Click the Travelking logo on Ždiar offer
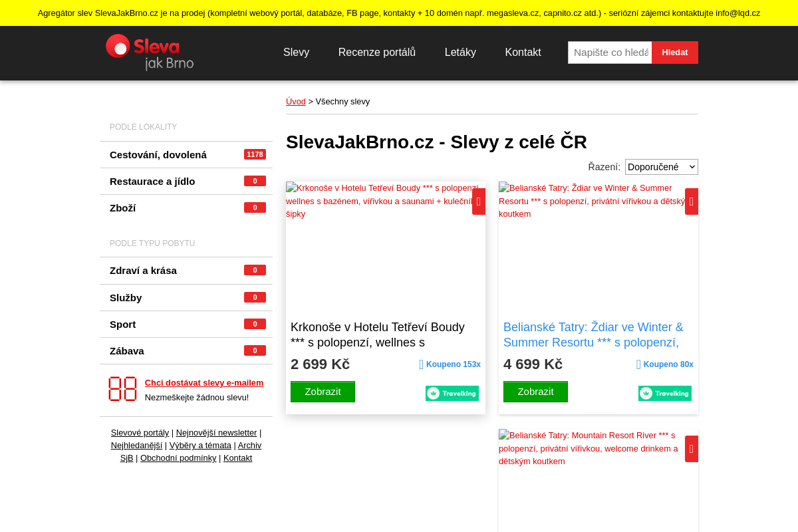Image resolution: width=798 pixels, height=532 pixels. click(665, 394)
